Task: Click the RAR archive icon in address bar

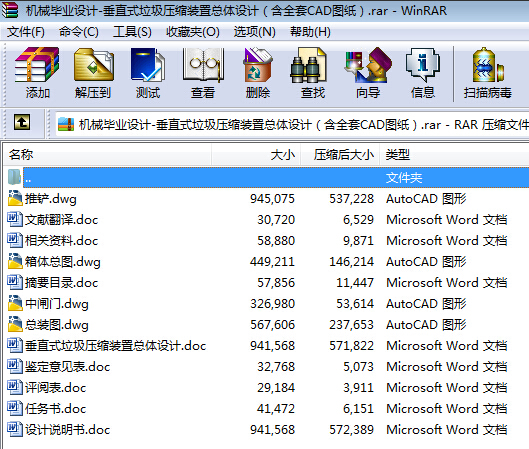Action: click(x=66, y=124)
